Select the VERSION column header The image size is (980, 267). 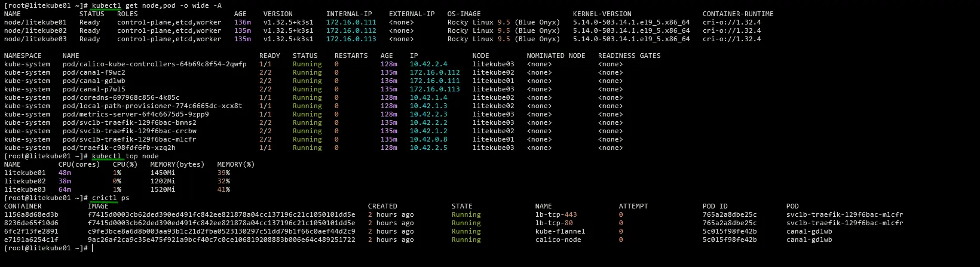(278, 14)
